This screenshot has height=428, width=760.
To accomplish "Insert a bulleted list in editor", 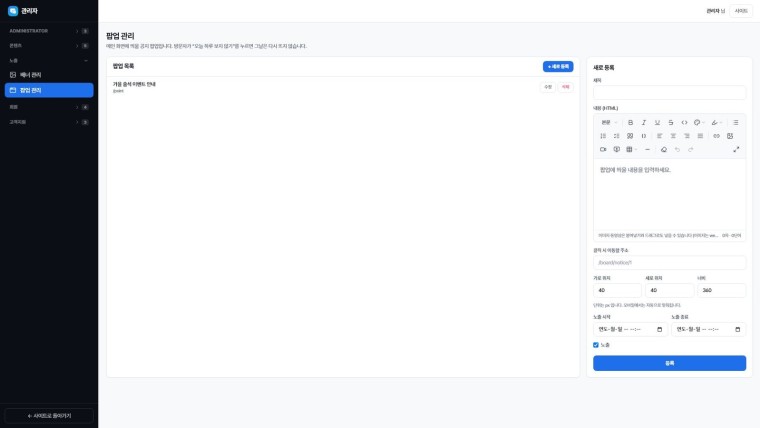I will 736,123.
